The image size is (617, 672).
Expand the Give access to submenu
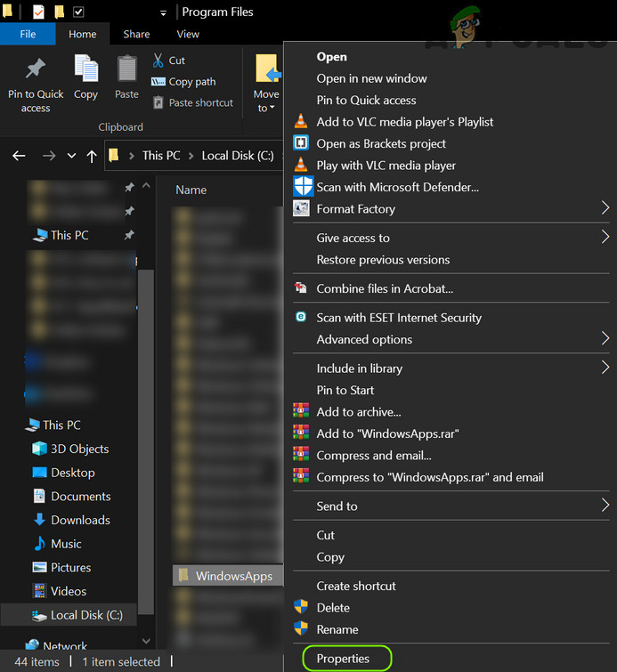click(x=605, y=238)
